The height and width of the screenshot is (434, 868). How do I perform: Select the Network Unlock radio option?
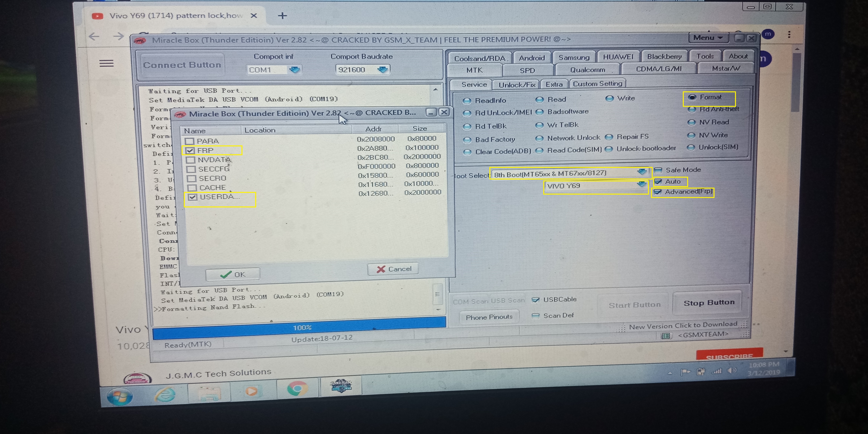pos(539,138)
